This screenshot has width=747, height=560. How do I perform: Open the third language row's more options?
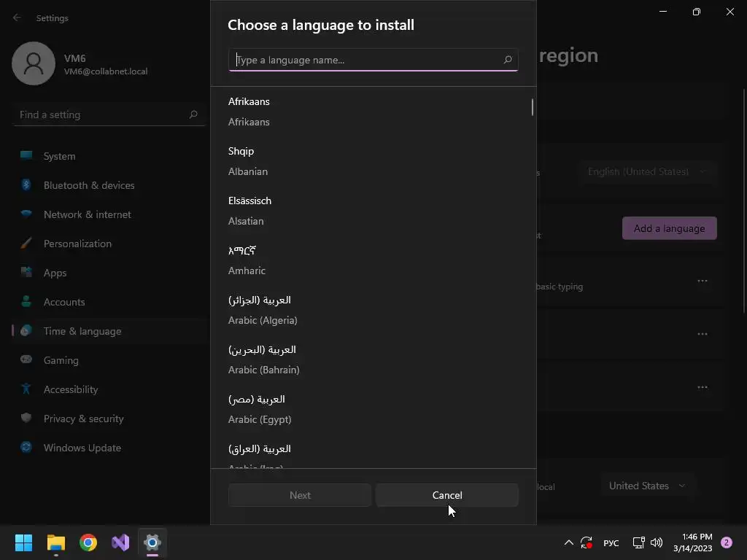703,387
